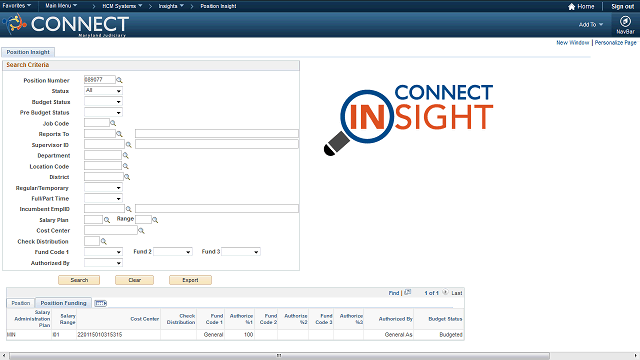Screen dimensions: 640x360
Task: Click into the Department field
Action: tap(103, 155)
